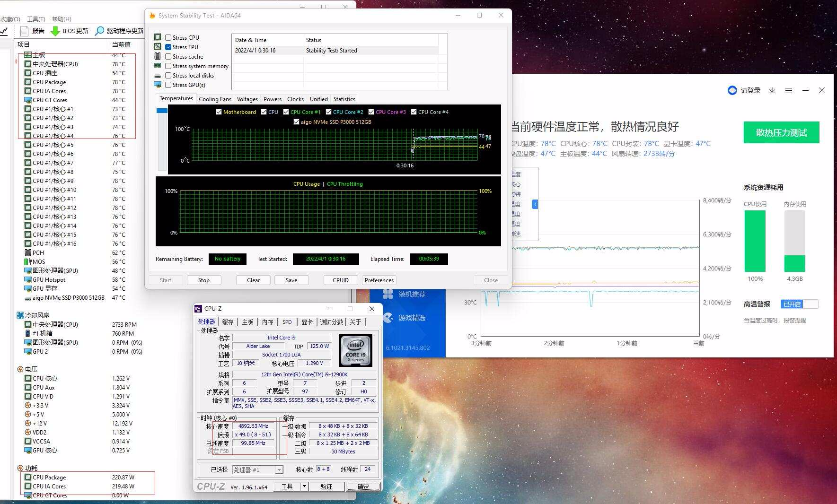Open the CPU-Z tools dropdown arrow

(x=304, y=486)
